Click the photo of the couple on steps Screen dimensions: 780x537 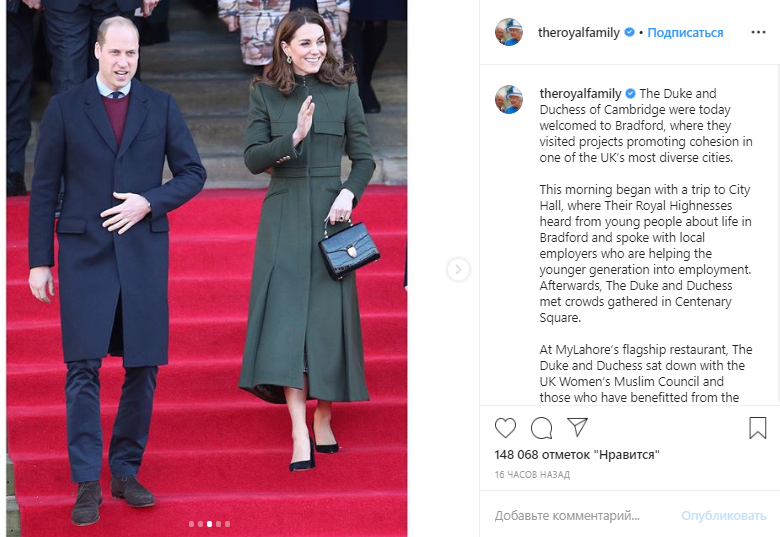click(206, 268)
